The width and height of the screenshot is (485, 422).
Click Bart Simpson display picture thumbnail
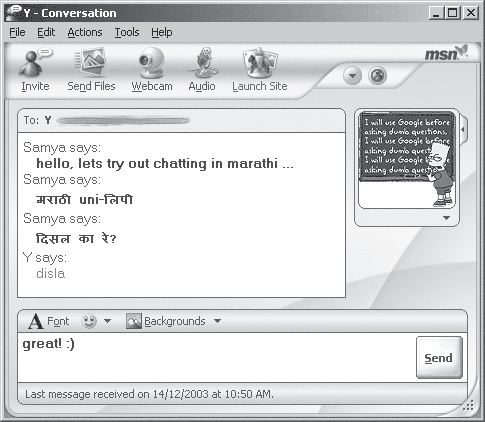coord(407,159)
